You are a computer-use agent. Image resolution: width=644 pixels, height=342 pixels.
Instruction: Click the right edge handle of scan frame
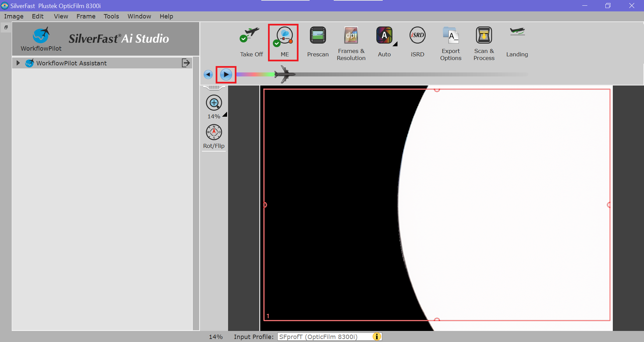(609, 205)
